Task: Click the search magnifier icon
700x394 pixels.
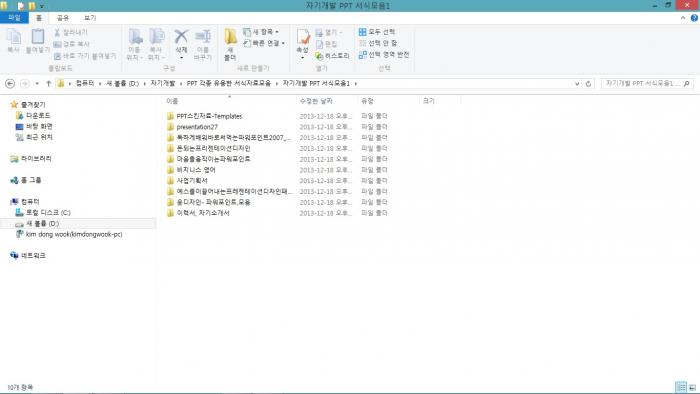Action: (687, 83)
